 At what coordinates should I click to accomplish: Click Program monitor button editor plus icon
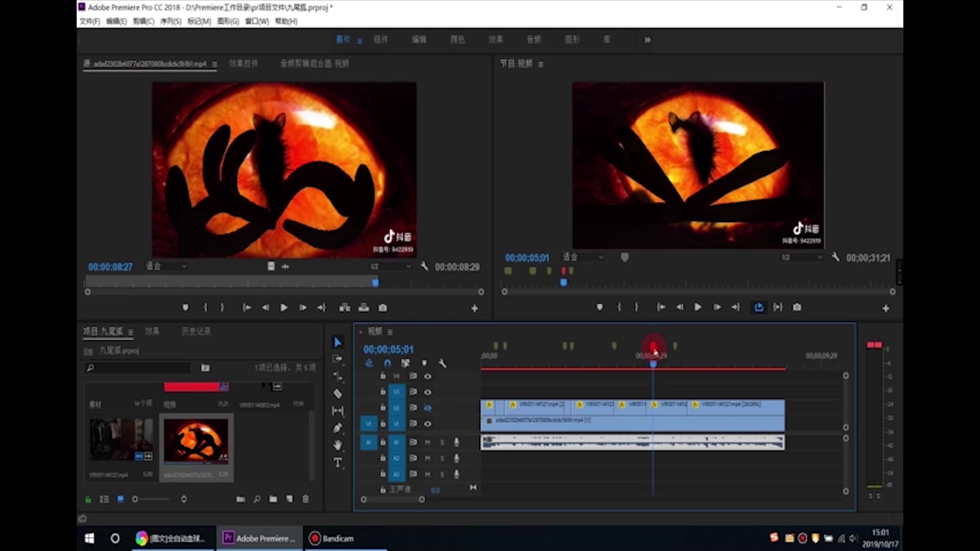(886, 308)
